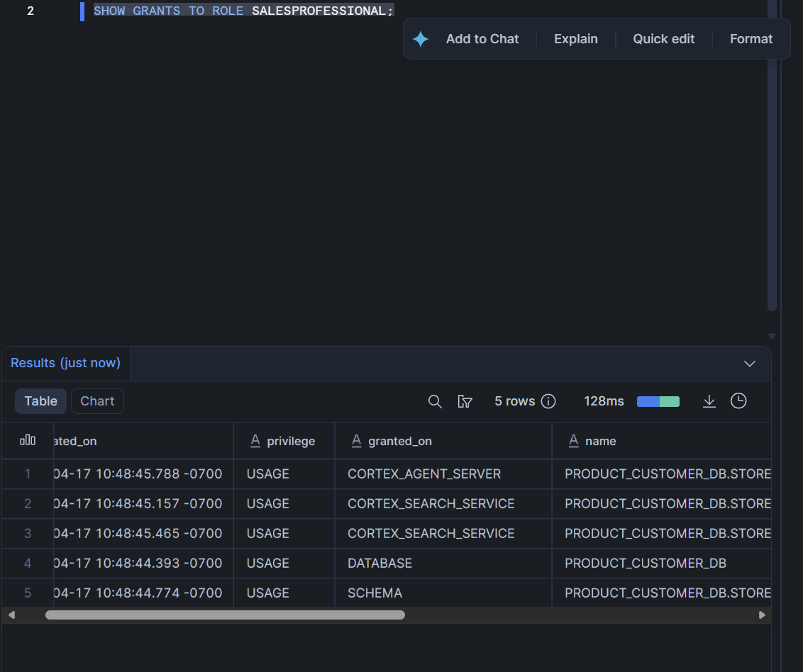Switch to the Chart tab
The image size is (803, 672).
(x=97, y=401)
